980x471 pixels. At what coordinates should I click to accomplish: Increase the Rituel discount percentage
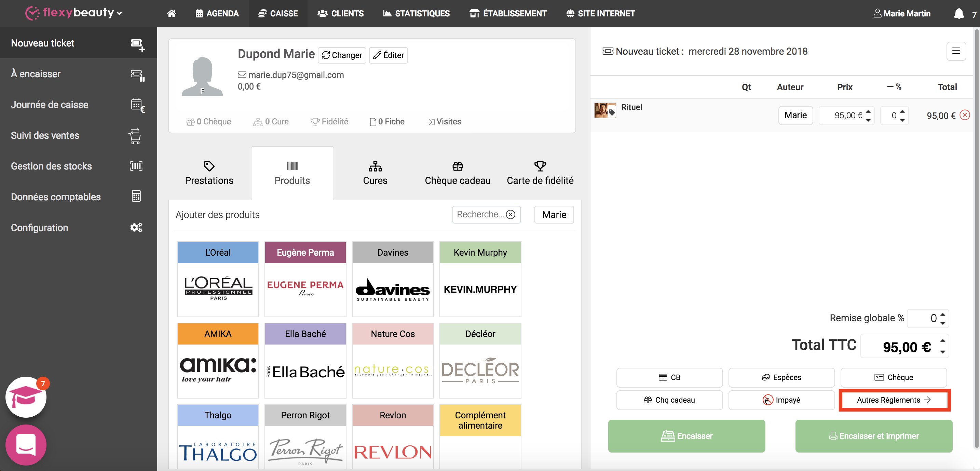902,111
